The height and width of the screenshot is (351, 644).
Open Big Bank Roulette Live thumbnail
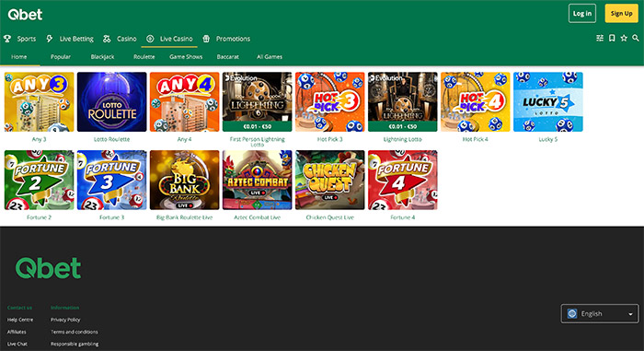pos(184,181)
